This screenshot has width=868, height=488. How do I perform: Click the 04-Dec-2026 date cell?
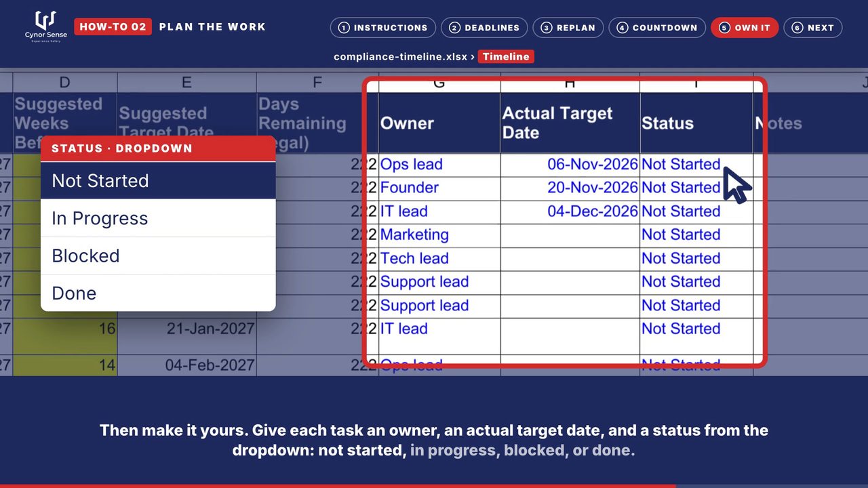coord(570,212)
